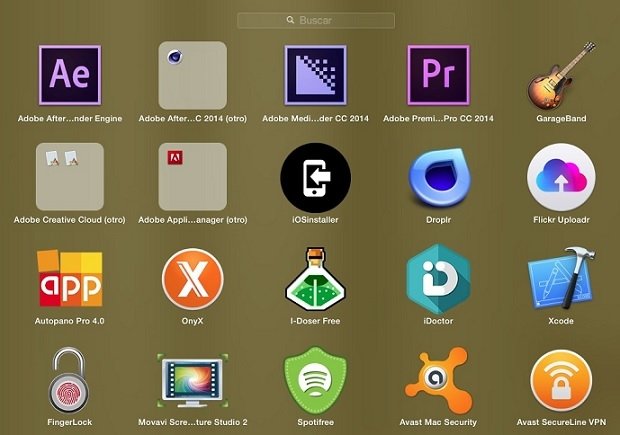Click the 'OnyX' label text

[192, 321]
